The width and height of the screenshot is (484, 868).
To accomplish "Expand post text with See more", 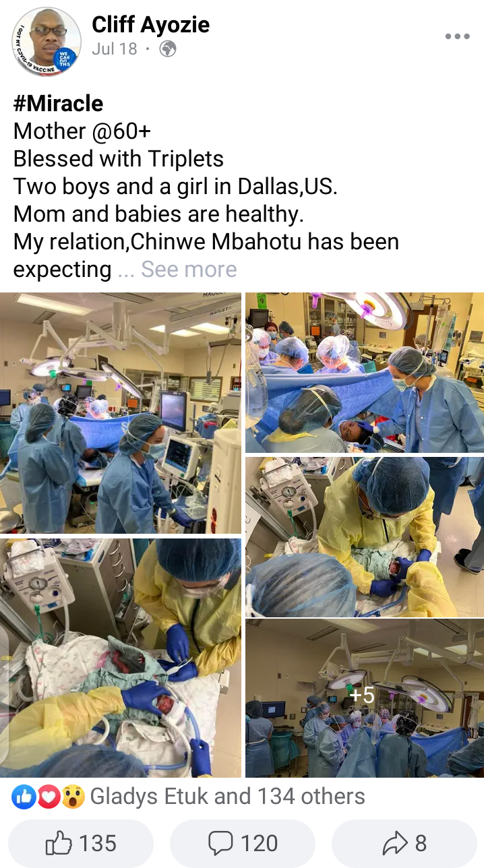I will [189, 270].
